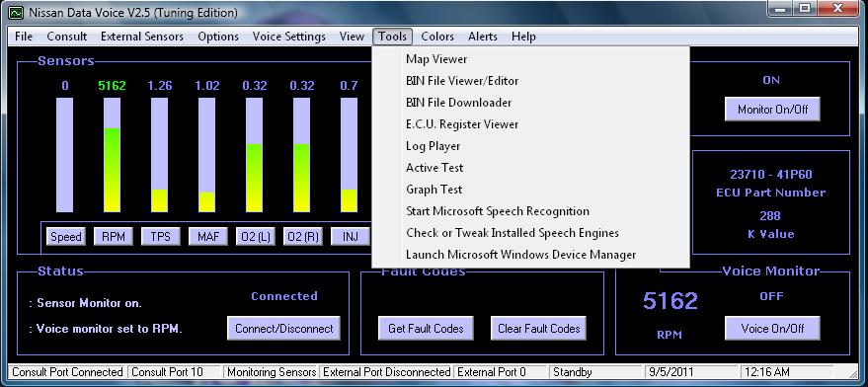The image size is (868, 387).
Task: Click External Port Disconnected status cell
Action: click(x=386, y=372)
